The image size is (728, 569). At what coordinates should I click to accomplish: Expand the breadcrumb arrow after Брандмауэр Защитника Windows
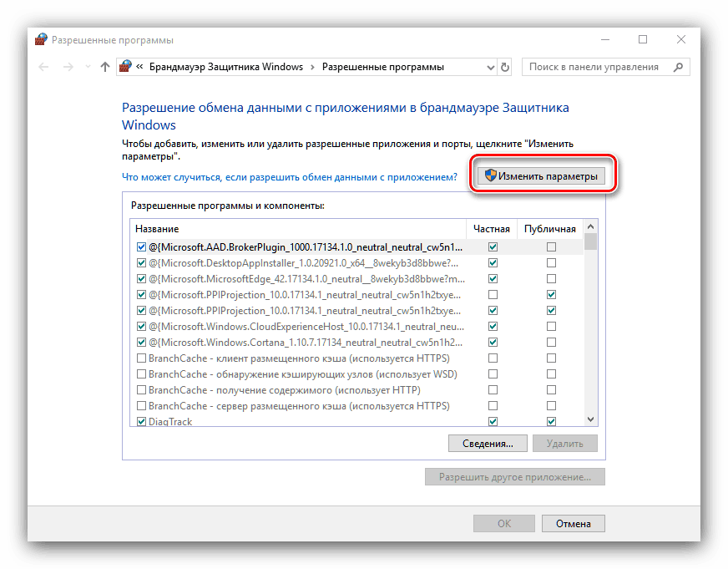[312, 68]
